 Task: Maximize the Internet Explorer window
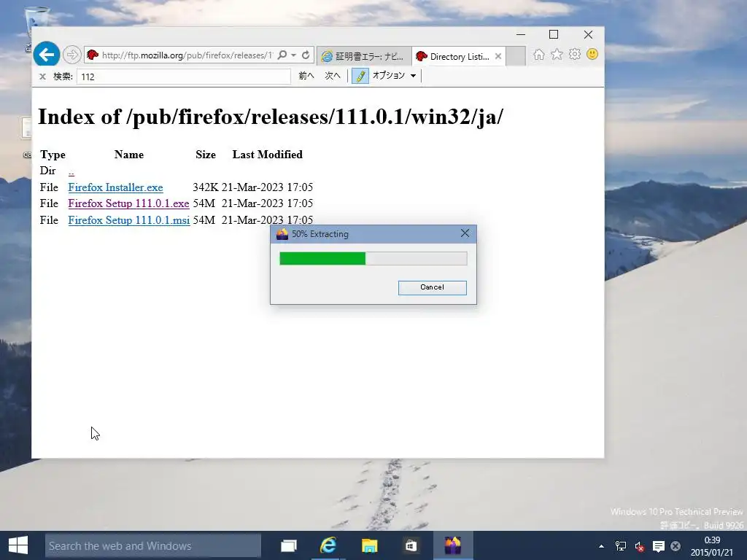(554, 34)
